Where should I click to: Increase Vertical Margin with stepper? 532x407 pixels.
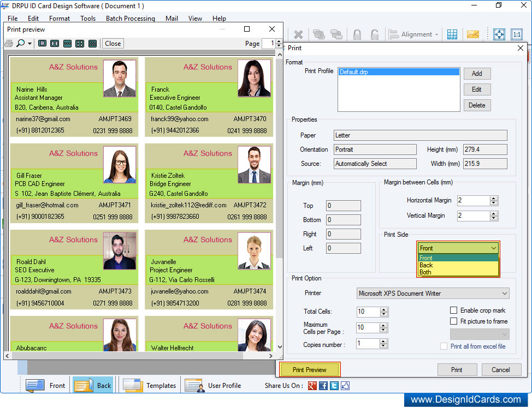pyautogui.click(x=494, y=213)
